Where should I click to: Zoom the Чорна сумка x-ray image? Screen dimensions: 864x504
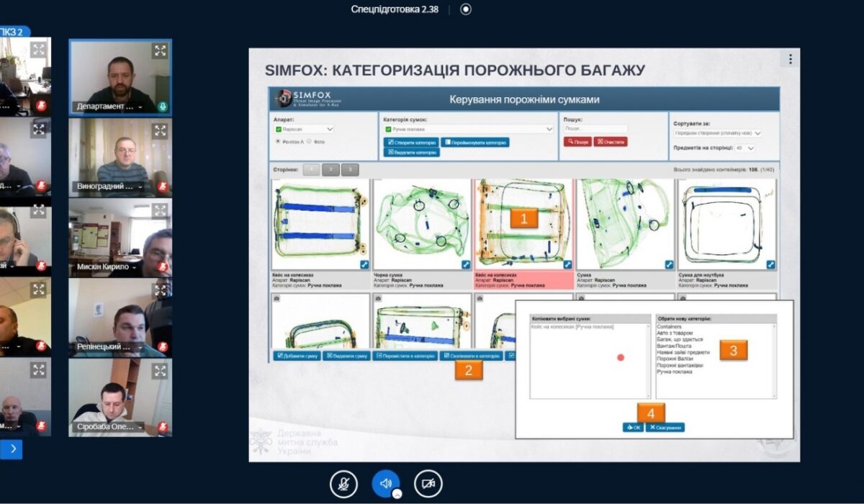[x=466, y=264]
